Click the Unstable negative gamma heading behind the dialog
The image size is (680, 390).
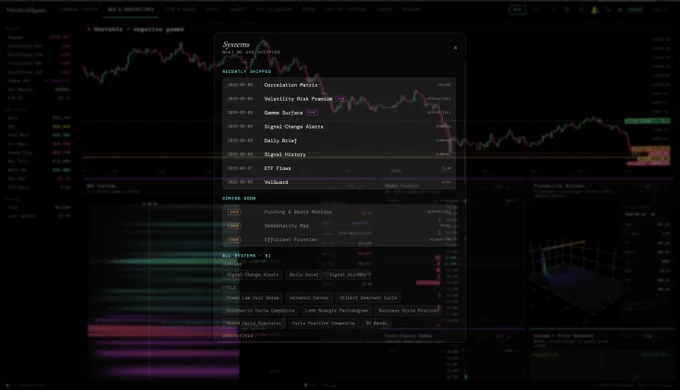click(x=139, y=29)
